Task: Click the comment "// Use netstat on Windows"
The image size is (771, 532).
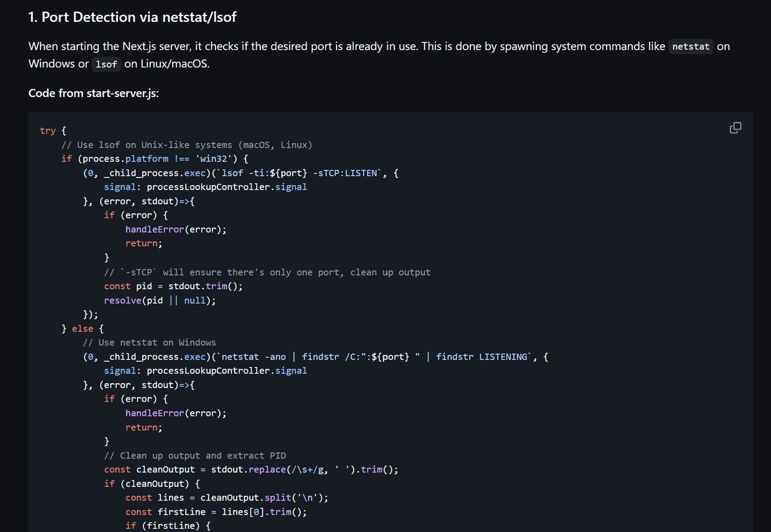Action: tap(149, 342)
